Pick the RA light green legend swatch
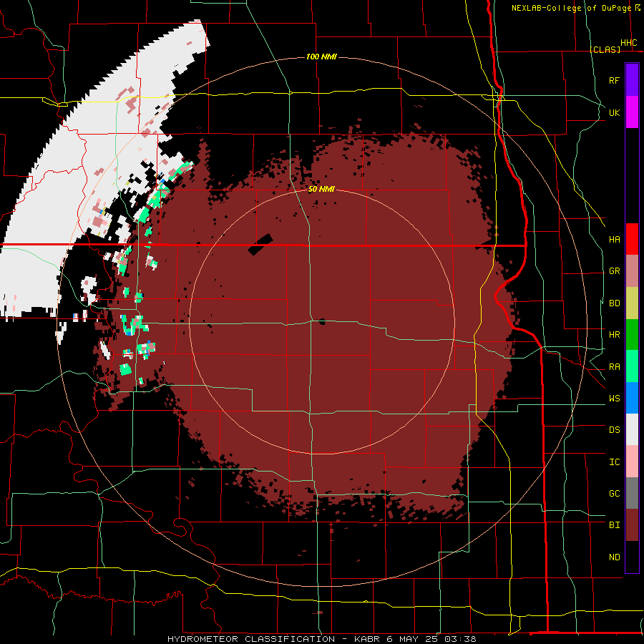The height and width of the screenshot is (644, 644). pos(632,366)
